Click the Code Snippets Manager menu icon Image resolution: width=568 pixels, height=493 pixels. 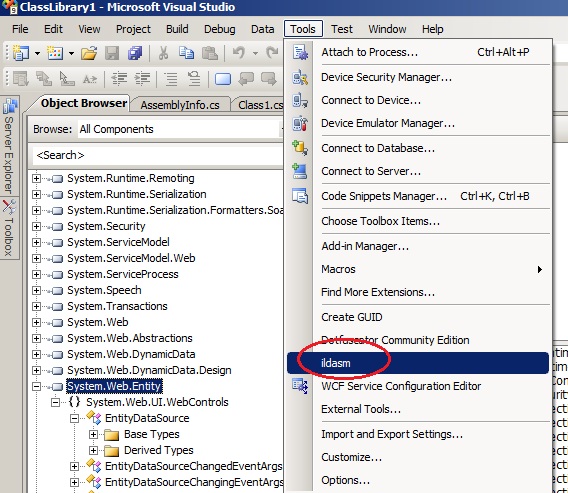pos(300,196)
